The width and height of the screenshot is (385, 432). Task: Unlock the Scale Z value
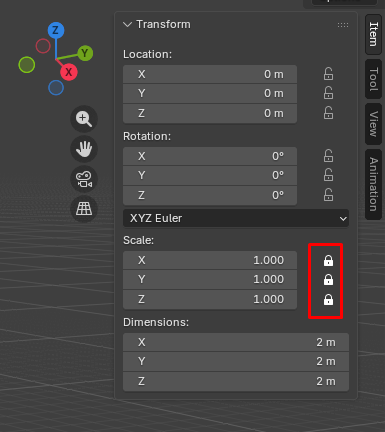coord(328,299)
